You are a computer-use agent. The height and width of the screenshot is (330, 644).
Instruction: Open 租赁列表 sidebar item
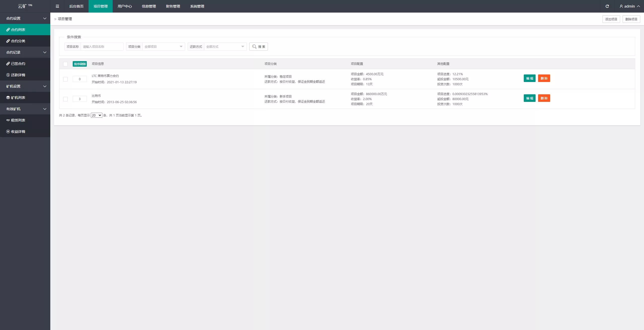18,120
